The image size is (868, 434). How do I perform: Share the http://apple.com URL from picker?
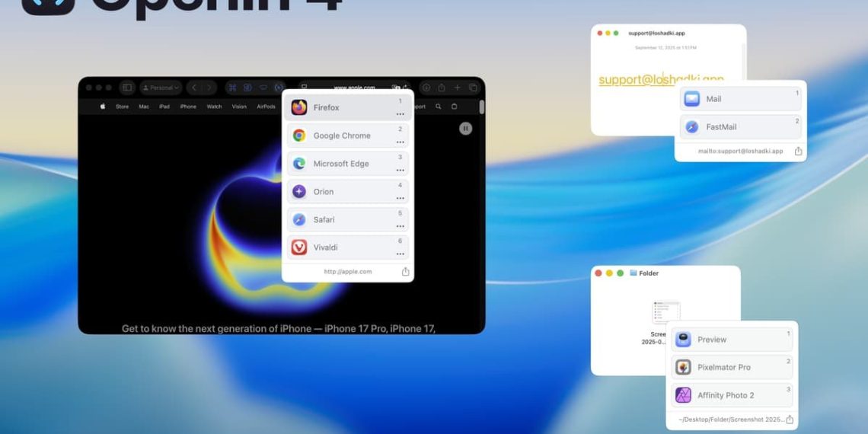point(405,272)
